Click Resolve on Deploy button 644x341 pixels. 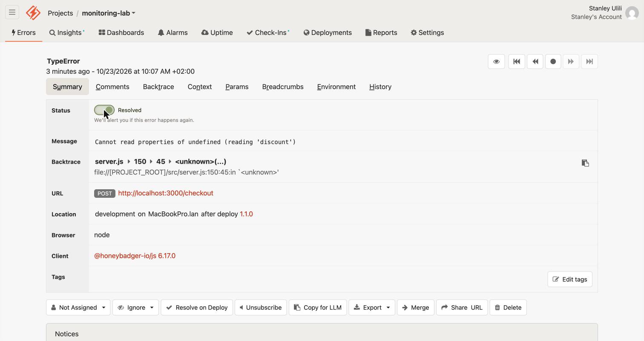click(197, 307)
